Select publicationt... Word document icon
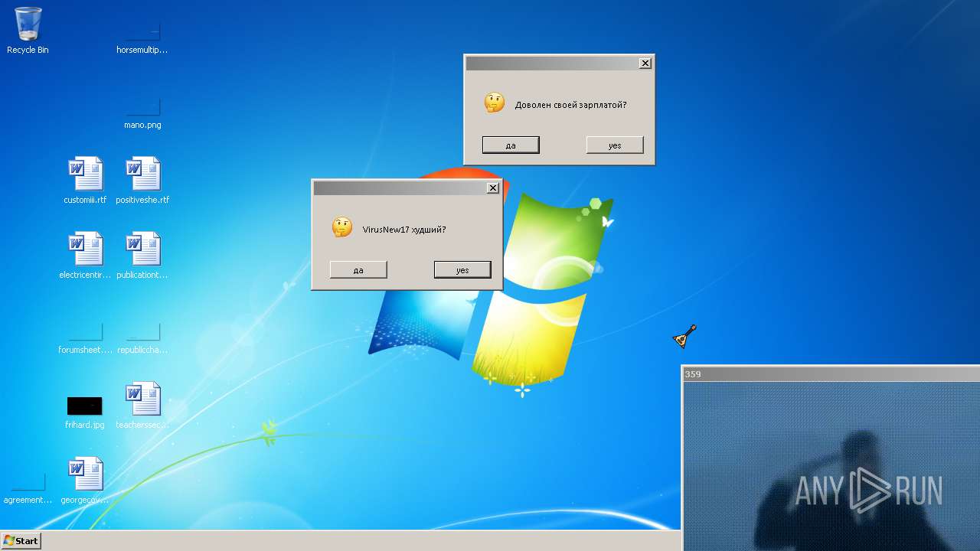This screenshot has height=551, width=980. 142,256
